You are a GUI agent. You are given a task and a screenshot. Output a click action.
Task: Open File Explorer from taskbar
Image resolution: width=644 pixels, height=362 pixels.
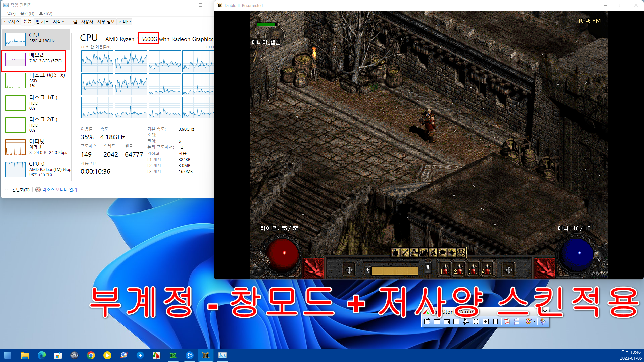click(x=25, y=355)
